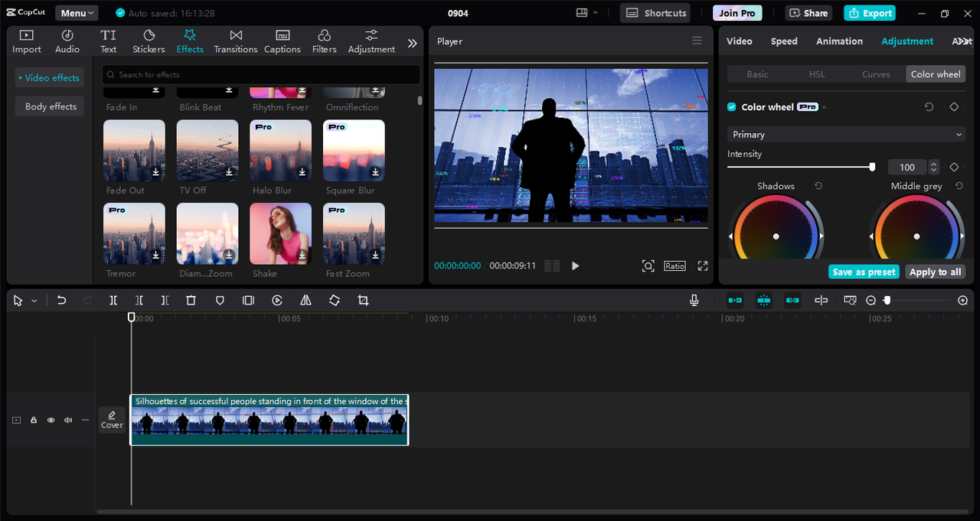Click the Export button

tap(870, 13)
